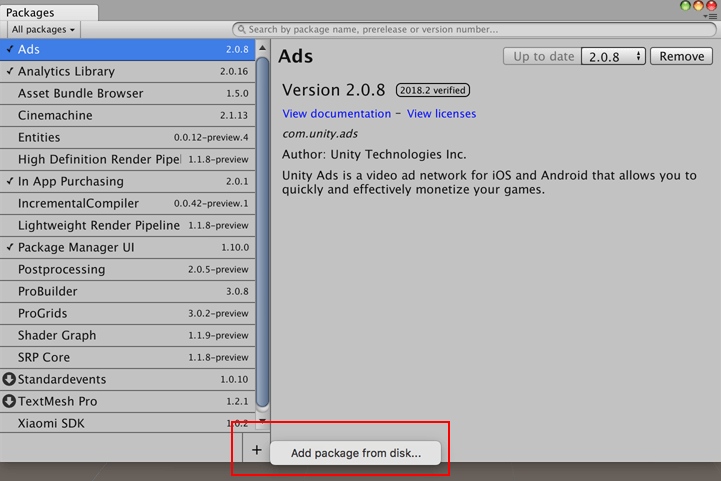Open the All packages filter dropdown
The width and height of the screenshot is (721, 481).
pos(44,29)
